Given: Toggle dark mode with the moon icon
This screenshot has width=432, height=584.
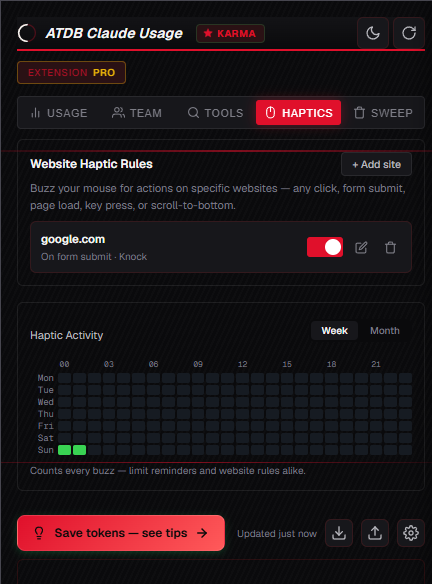Looking at the screenshot, I should pos(373,33).
